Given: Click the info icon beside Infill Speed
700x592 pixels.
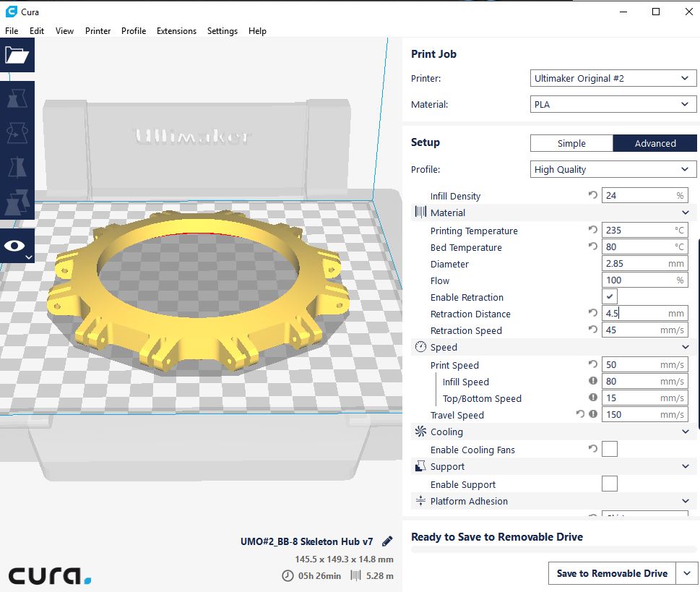Looking at the screenshot, I should click(593, 382).
